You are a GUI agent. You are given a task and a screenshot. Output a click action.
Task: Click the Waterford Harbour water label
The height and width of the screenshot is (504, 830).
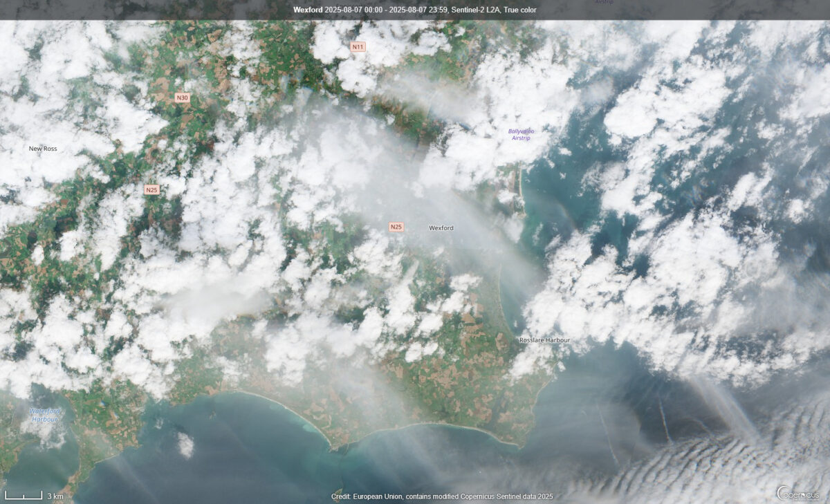coord(45,415)
